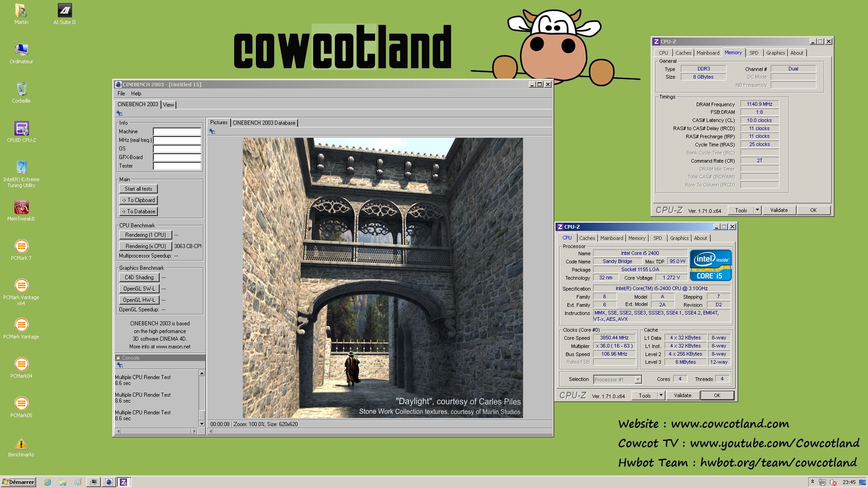Open the Paint palette quick-launch icon
This screenshot has height=488, width=868.
tap(78, 482)
